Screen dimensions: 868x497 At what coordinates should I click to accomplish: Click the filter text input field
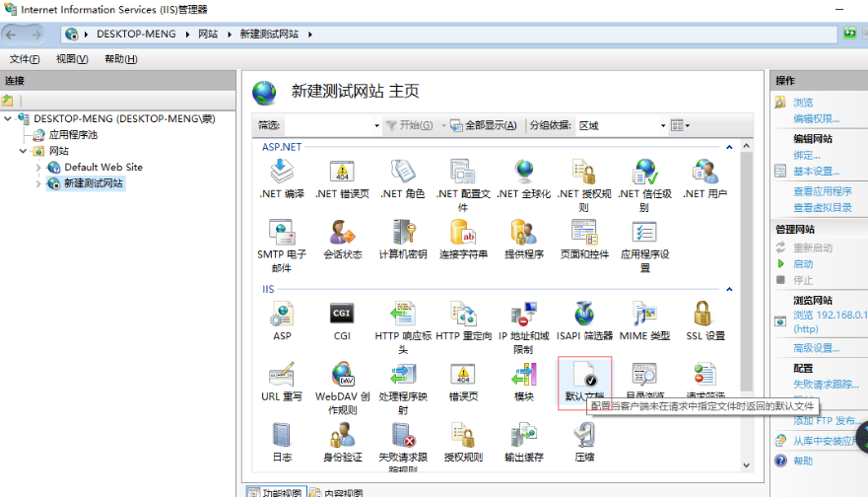(x=327, y=126)
